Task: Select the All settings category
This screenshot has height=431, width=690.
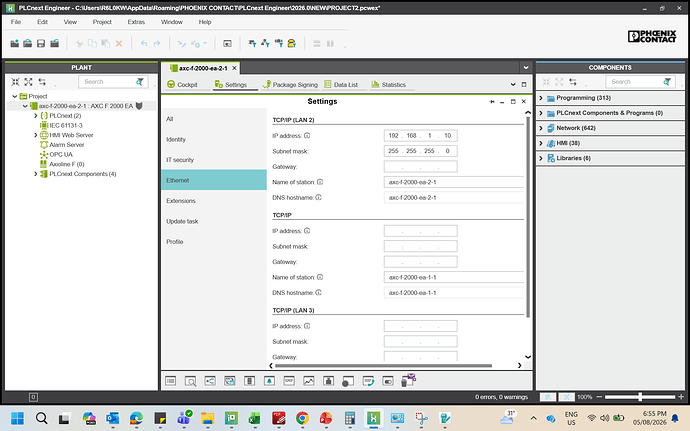Action: [214, 119]
